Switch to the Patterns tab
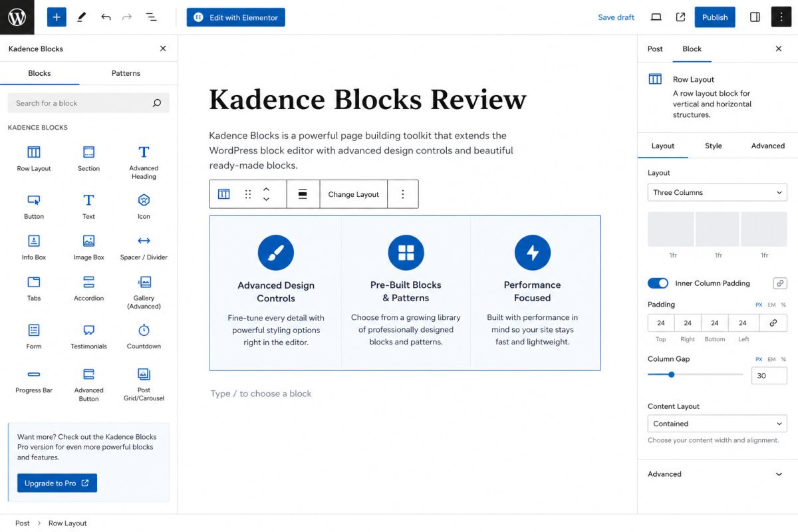Screen dimensions: 798x532 (x=126, y=73)
